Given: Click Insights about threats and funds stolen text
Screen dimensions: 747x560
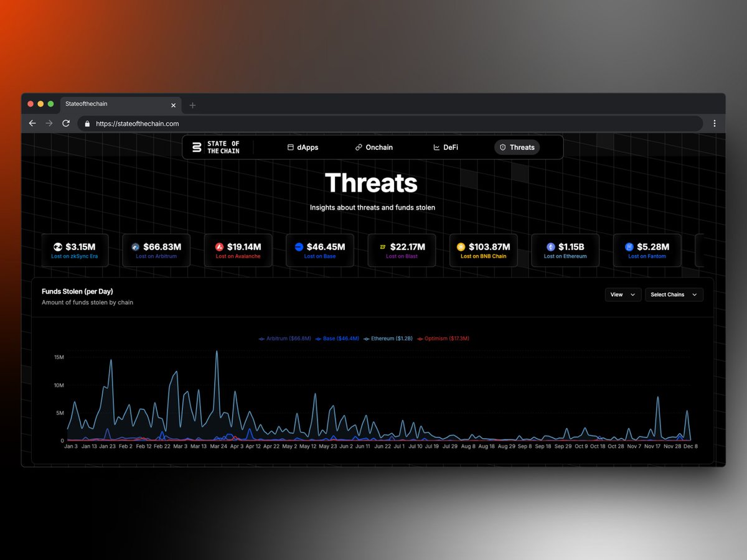Looking at the screenshot, I should (372, 207).
